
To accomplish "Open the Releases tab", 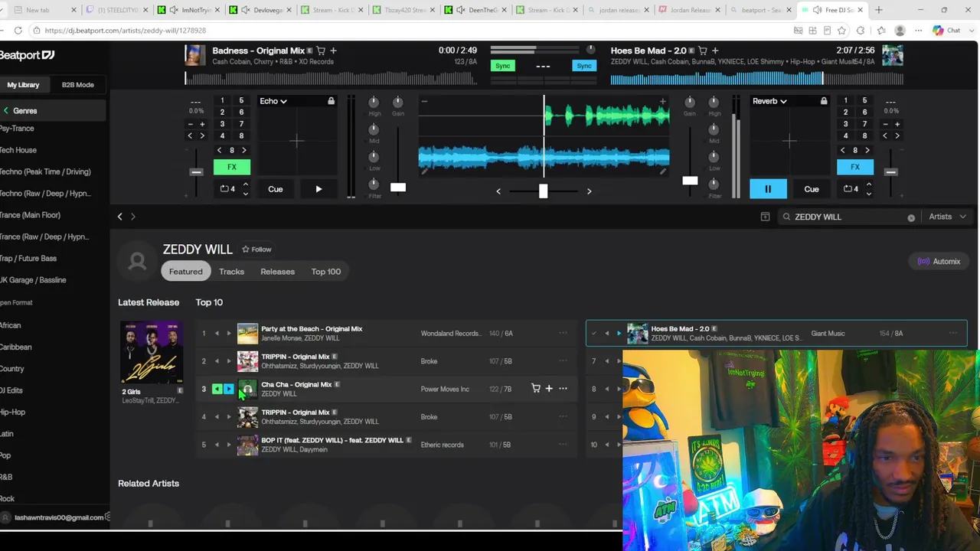I will click(277, 272).
